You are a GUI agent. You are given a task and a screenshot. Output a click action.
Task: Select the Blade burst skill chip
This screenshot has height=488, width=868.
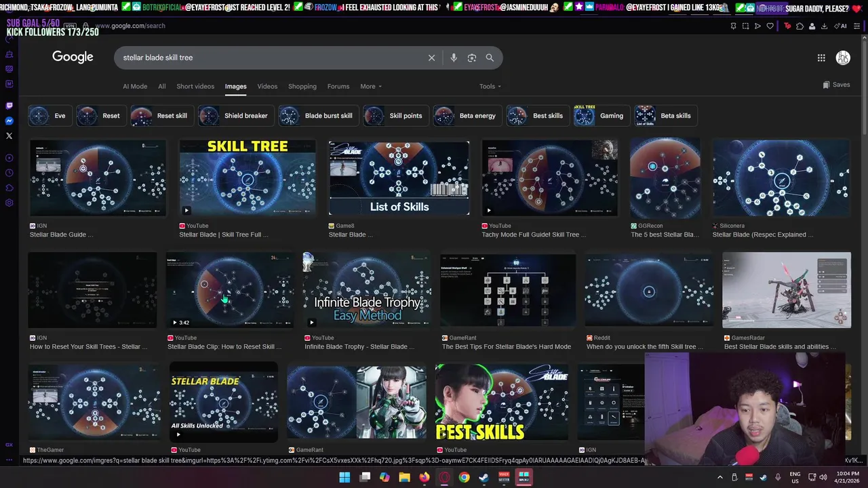pyautogui.click(x=318, y=116)
